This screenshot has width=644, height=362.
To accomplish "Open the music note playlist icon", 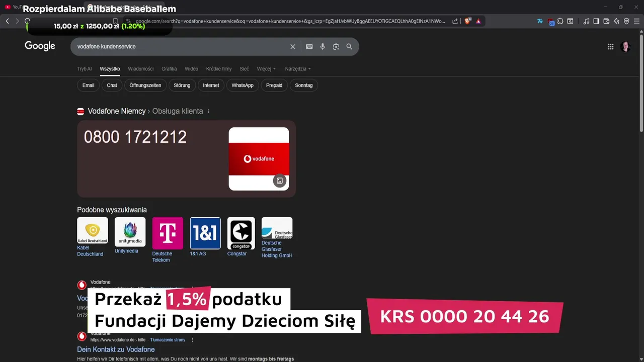I will point(586,21).
